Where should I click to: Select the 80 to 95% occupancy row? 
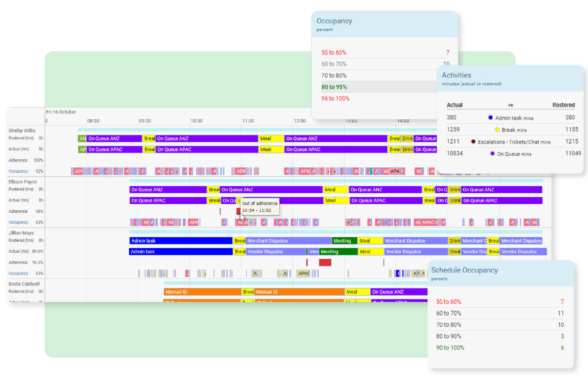pos(334,87)
